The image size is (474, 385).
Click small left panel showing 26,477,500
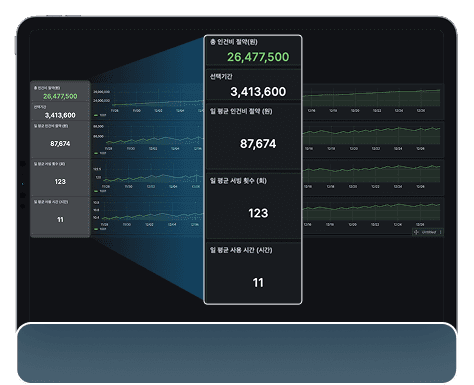[x=60, y=92]
